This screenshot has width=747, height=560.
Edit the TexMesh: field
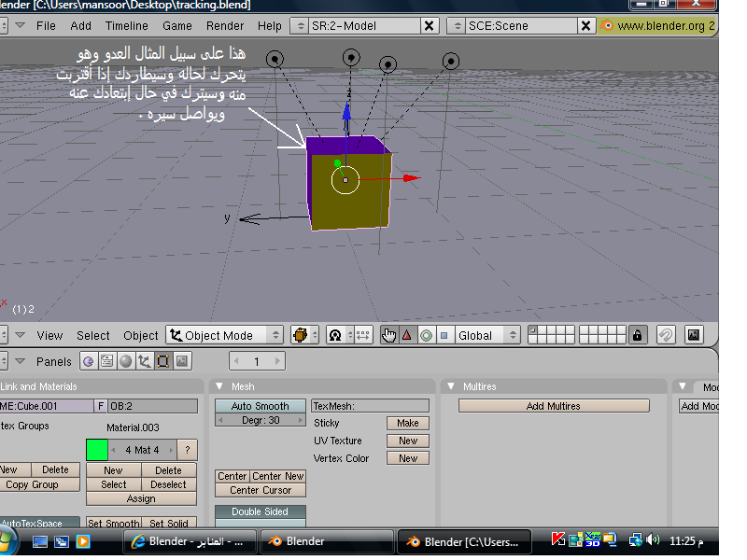click(x=370, y=406)
